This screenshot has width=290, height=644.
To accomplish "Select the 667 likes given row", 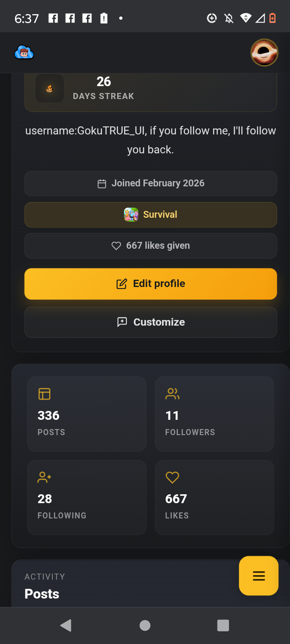I will [151, 246].
